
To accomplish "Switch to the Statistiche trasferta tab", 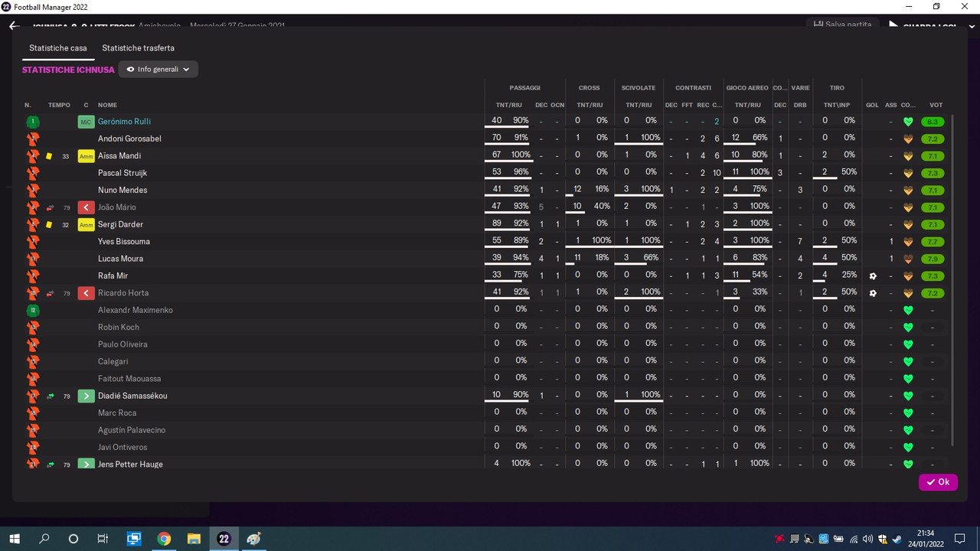I will pos(139,47).
